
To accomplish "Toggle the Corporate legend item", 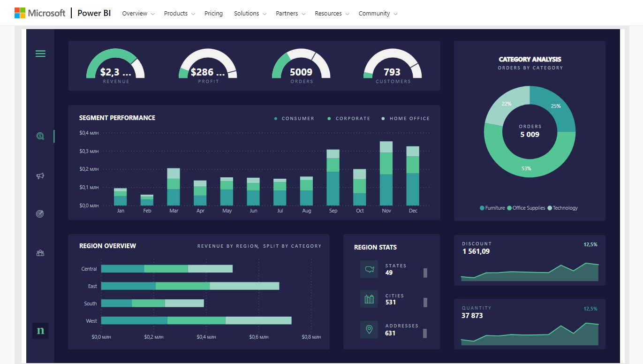I will click(x=349, y=119).
